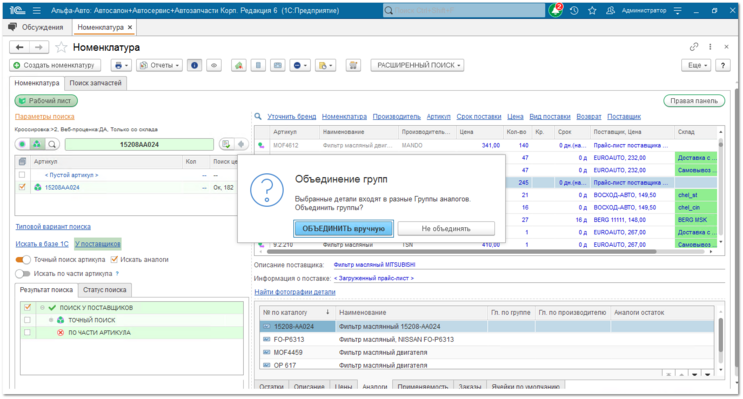Select FO-P6313 analog row

pos(487,339)
